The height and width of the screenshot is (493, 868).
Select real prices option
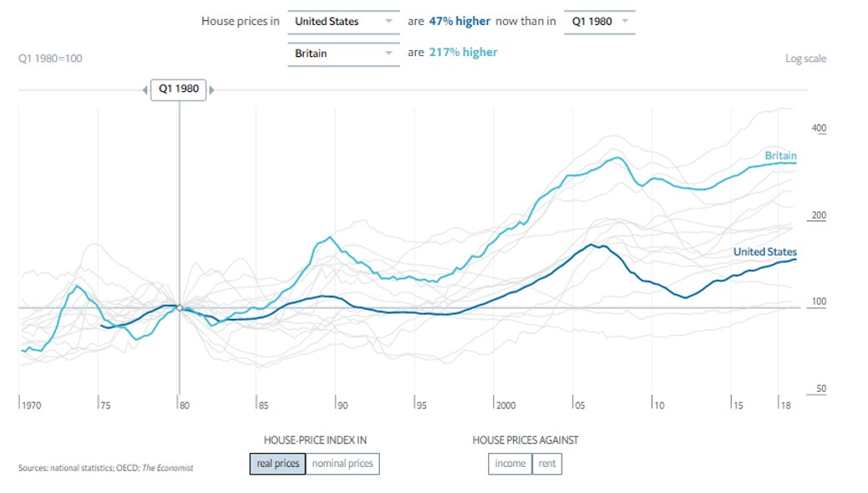279,462
